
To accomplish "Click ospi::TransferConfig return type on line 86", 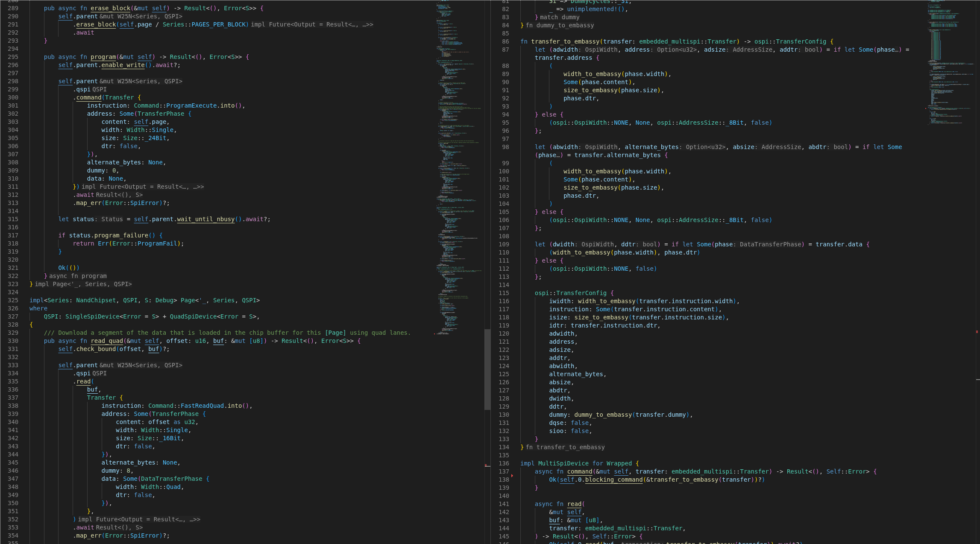I will click(x=790, y=41).
